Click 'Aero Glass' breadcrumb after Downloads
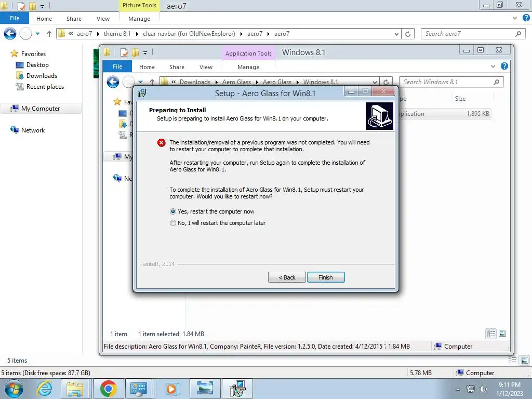The height and width of the screenshot is (399, 532). 236,82
